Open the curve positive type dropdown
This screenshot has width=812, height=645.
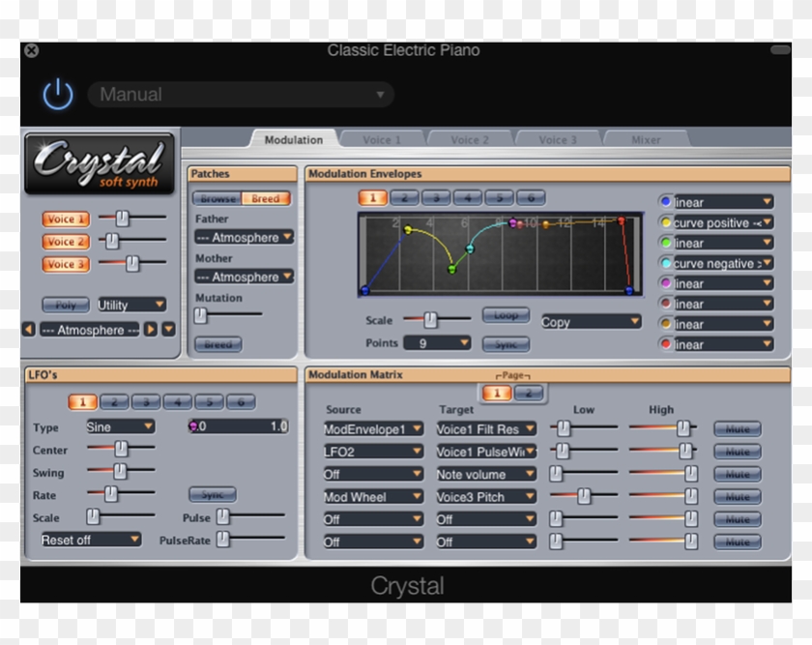[x=723, y=222]
